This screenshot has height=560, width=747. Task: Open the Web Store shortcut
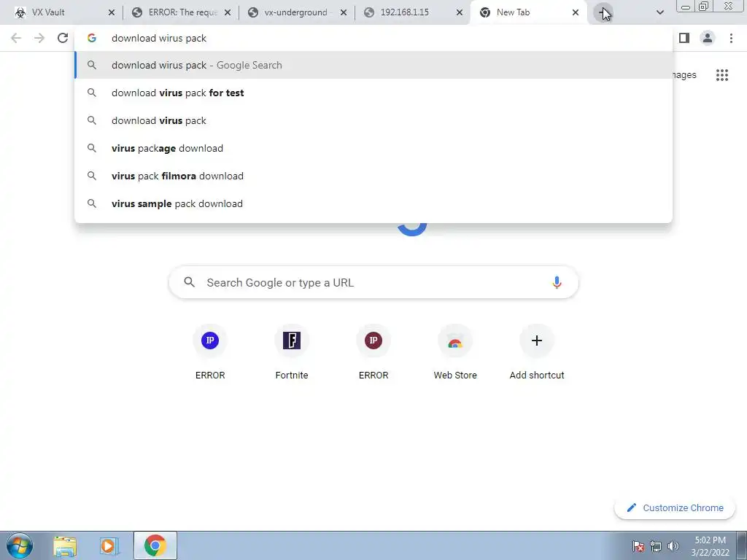click(x=455, y=353)
